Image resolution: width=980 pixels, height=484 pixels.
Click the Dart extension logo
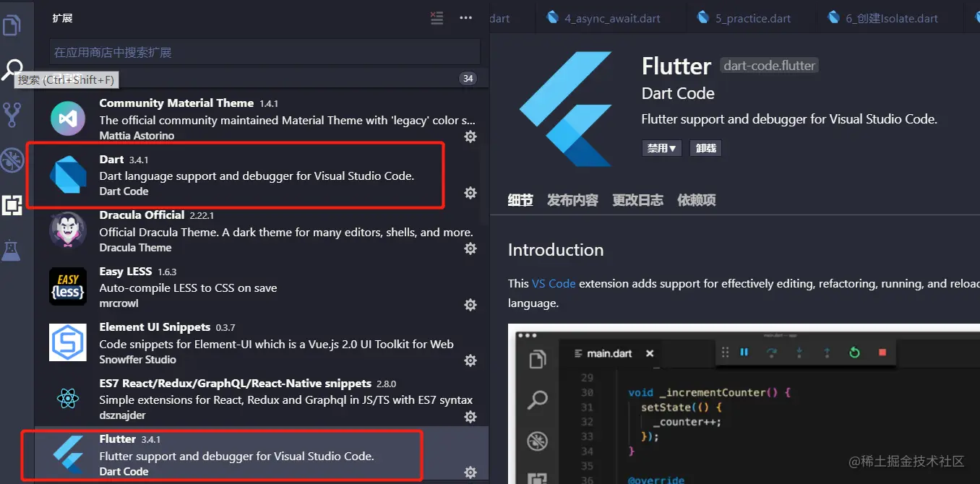click(68, 175)
